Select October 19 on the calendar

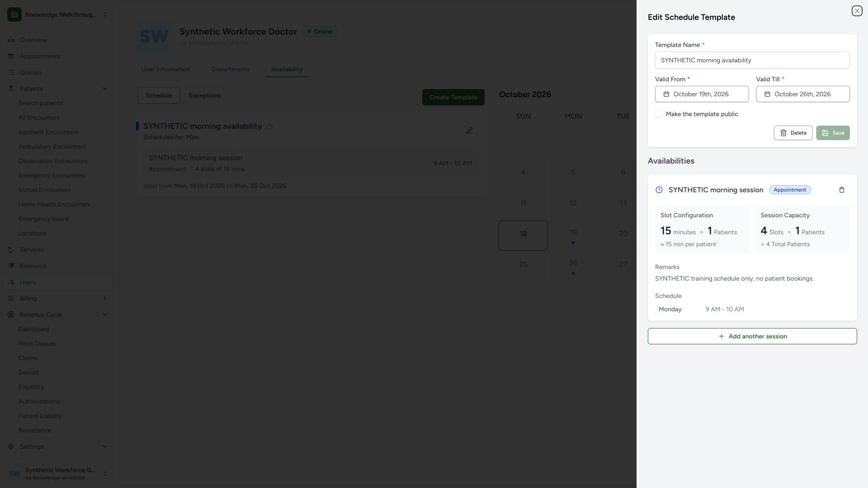click(x=573, y=235)
